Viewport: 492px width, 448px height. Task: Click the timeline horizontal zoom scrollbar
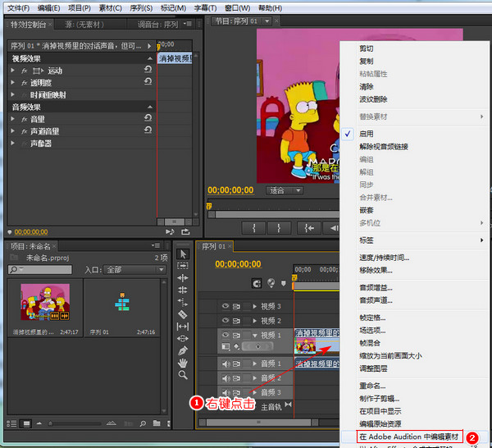tap(258, 423)
